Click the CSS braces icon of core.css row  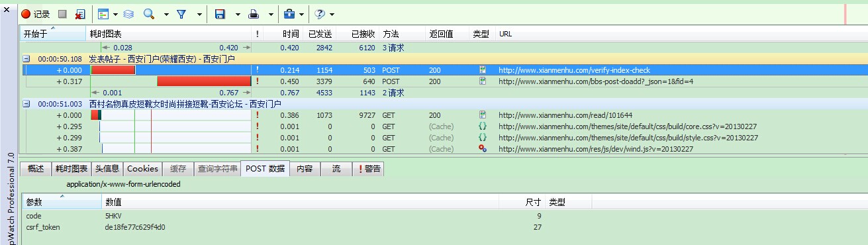pyautogui.click(x=483, y=126)
